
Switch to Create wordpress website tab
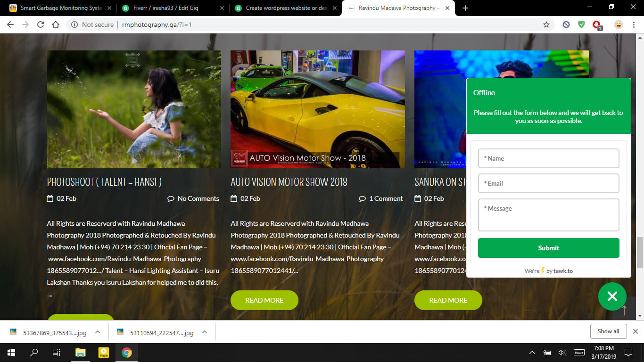[285, 8]
